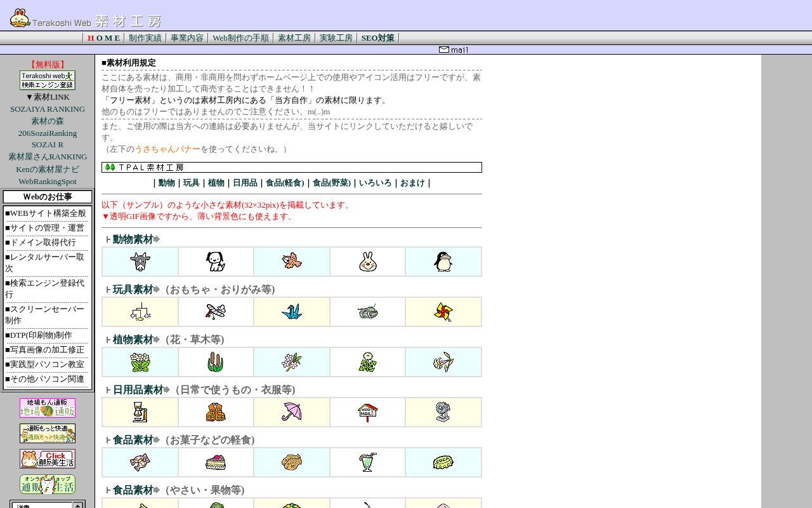Open the pink umbrella icon
812x508 pixels.
[x=292, y=412]
